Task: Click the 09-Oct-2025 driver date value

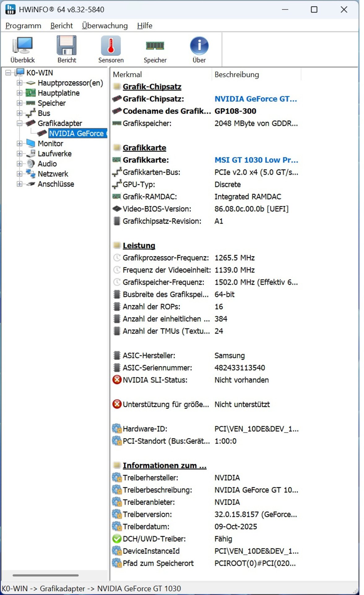Action: (x=236, y=527)
